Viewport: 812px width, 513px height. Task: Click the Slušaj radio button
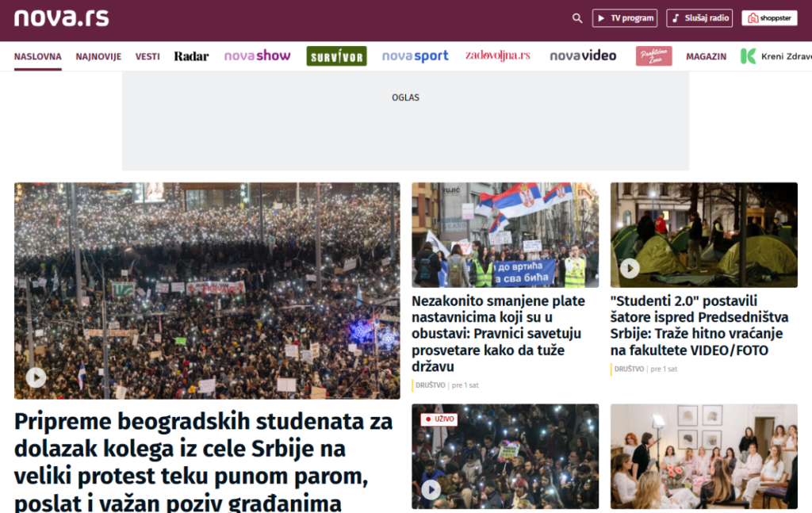(699, 18)
